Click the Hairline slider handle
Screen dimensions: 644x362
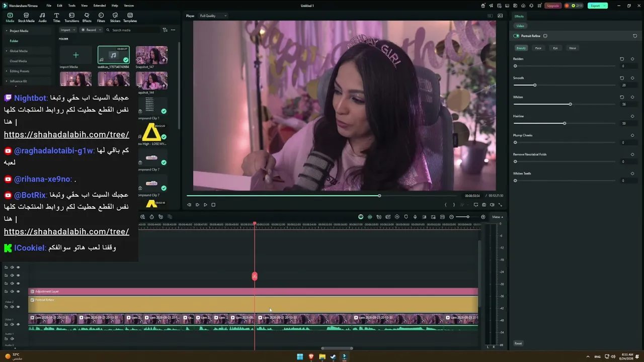click(565, 123)
